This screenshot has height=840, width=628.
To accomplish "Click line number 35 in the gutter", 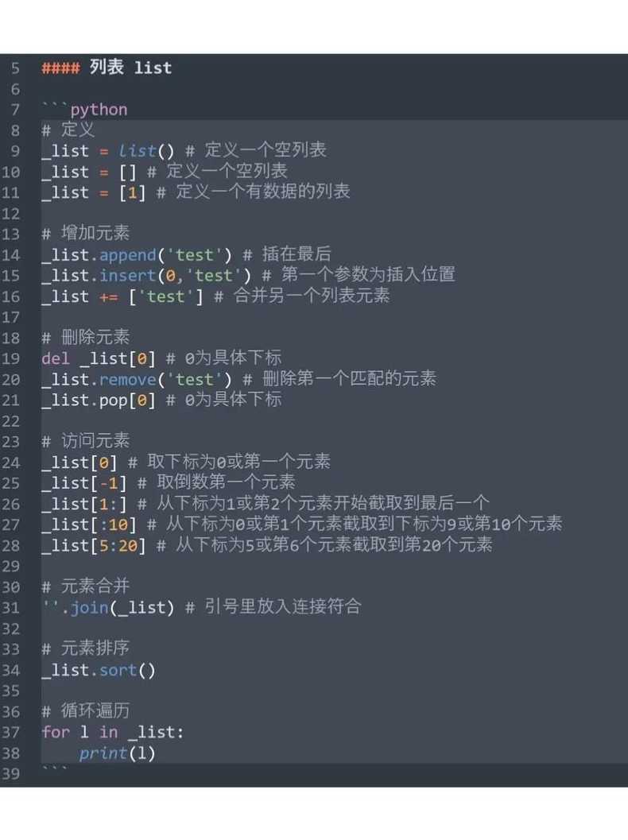I will [x=10, y=691].
